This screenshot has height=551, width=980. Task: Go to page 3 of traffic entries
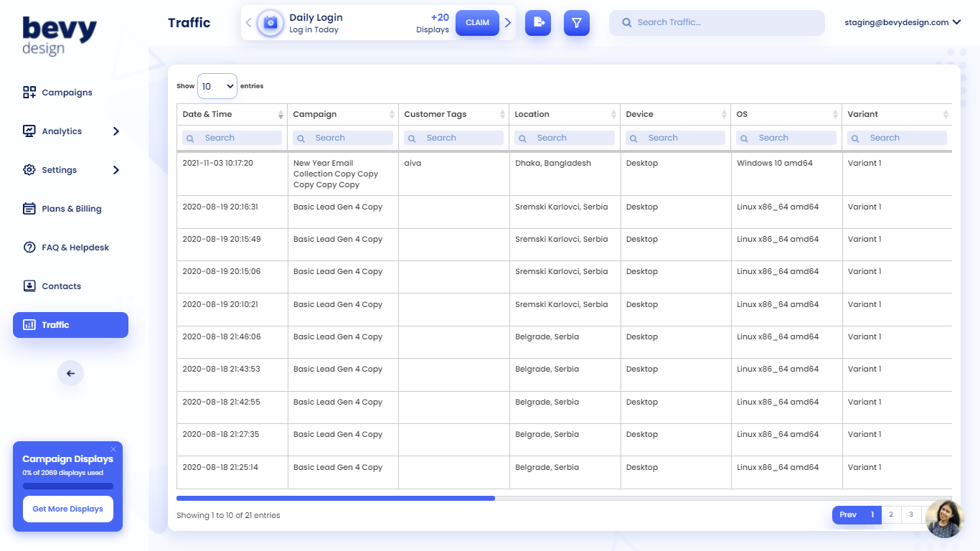[x=910, y=514]
